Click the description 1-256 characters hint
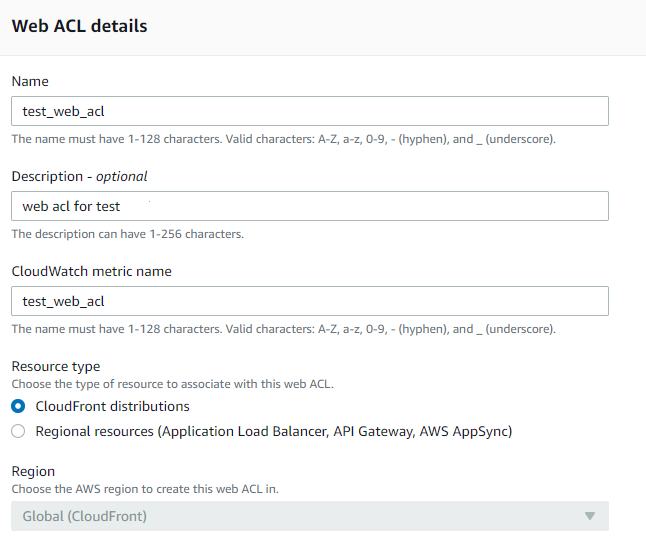The image size is (646, 544). 128,234
